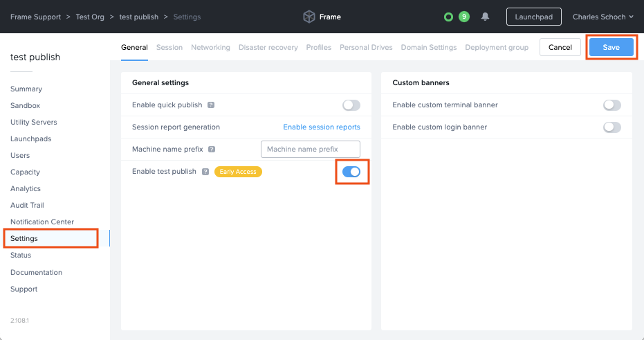Image resolution: width=644 pixels, height=340 pixels.
Task: Open Notification Center in the sidebar
Action: 42,222
